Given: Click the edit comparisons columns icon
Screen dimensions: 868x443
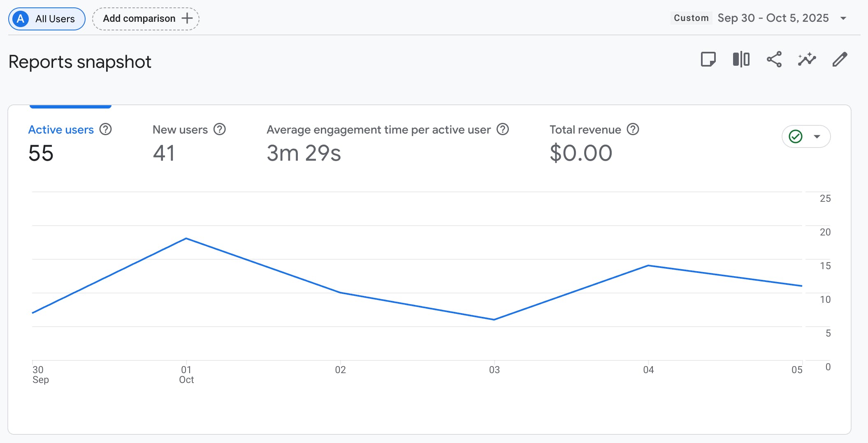Looking at the screenshot, I should (741, 60).
